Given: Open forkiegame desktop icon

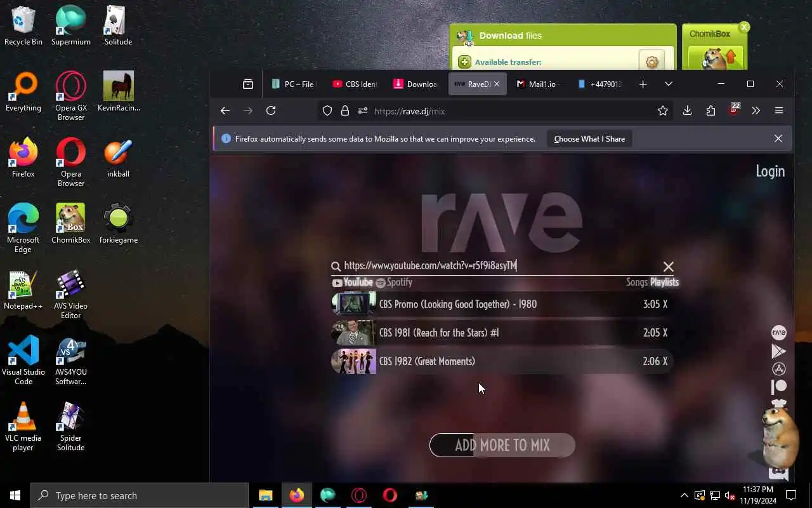Looking at the screenshot, I should click(x=118, y=224).
